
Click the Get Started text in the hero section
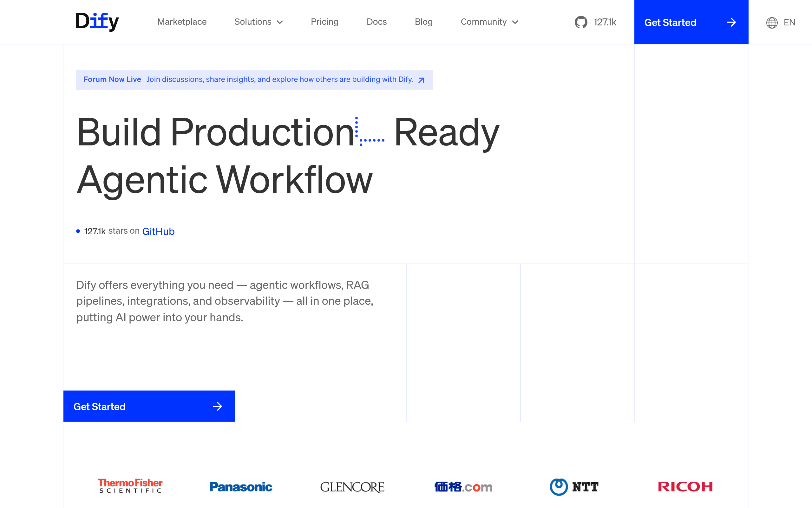[99, 406]
